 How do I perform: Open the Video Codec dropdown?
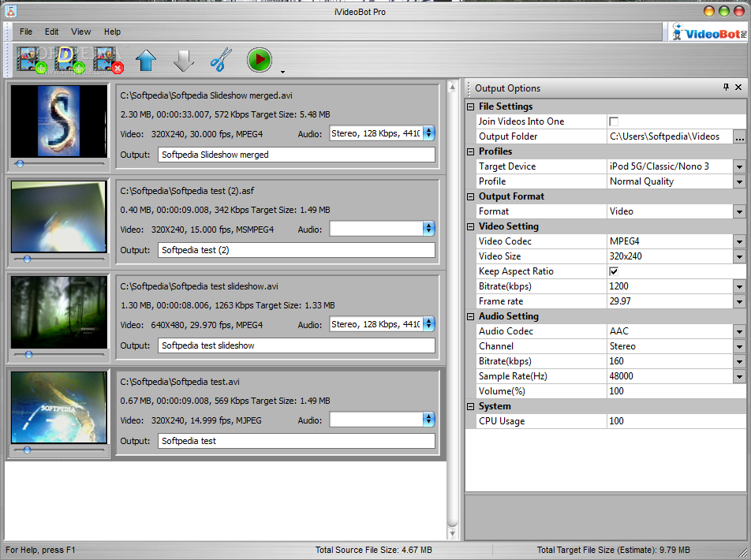(x=739, y=241)
